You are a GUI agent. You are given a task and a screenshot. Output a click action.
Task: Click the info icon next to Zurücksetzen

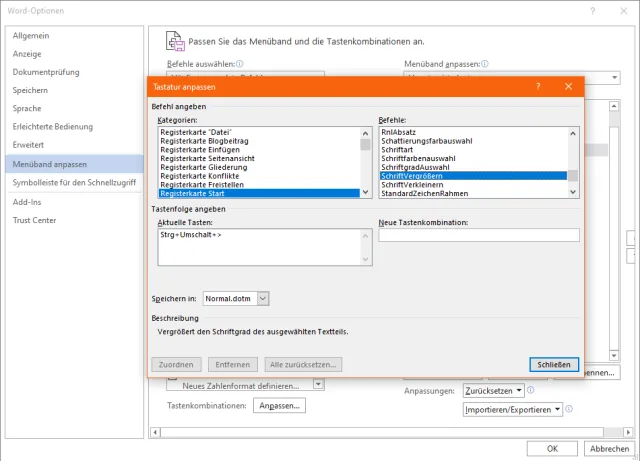531,390
